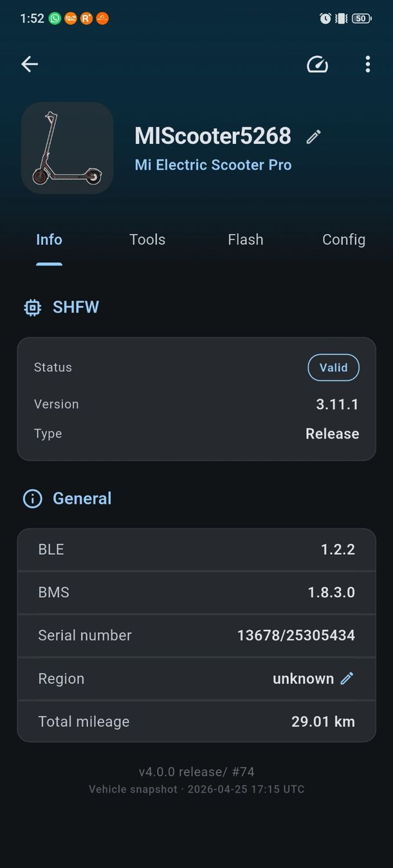Image resolution: width=393 pixels, height=868 pixels.
Task: Tap the battery indicator in status bar
Action: coord(361,19)
